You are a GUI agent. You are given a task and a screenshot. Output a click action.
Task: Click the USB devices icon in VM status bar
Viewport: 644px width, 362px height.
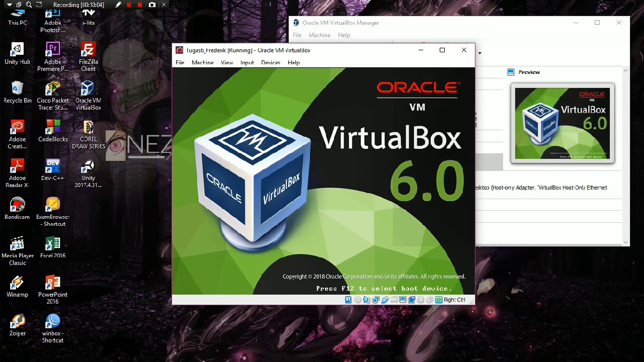click(385, 300)
